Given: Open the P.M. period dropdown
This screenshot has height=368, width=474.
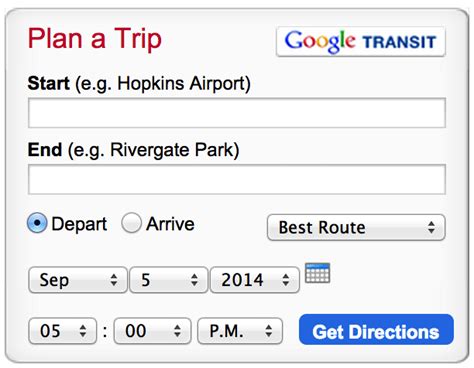Looking at the screenshot, I should pyautogui.click(x=240, y=331).
